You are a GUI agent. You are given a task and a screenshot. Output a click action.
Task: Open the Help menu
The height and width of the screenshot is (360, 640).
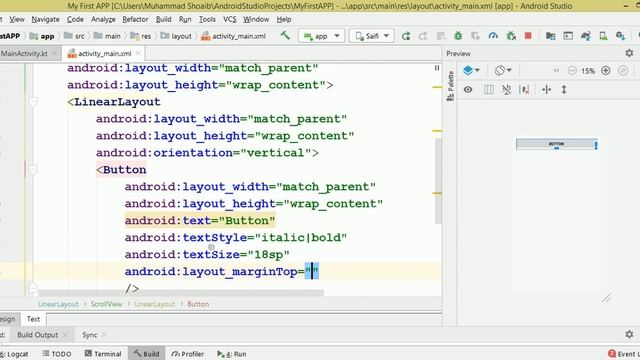(x=284, y=19)
